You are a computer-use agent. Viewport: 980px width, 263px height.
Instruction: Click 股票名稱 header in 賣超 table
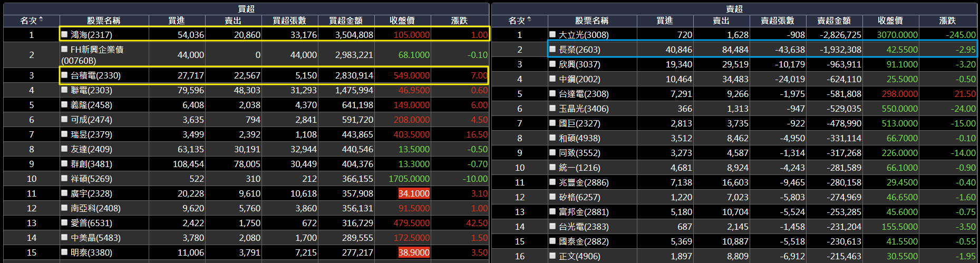[x=592, y=21]
